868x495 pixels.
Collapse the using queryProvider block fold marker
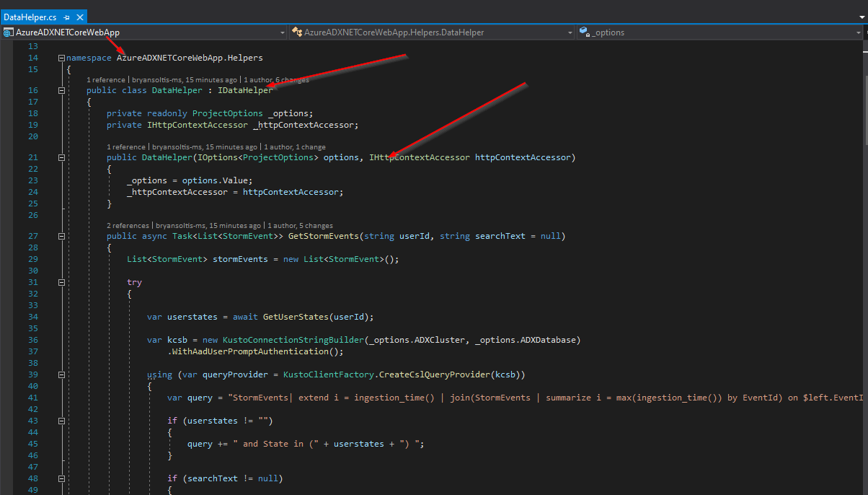click(x=61, y=374)
